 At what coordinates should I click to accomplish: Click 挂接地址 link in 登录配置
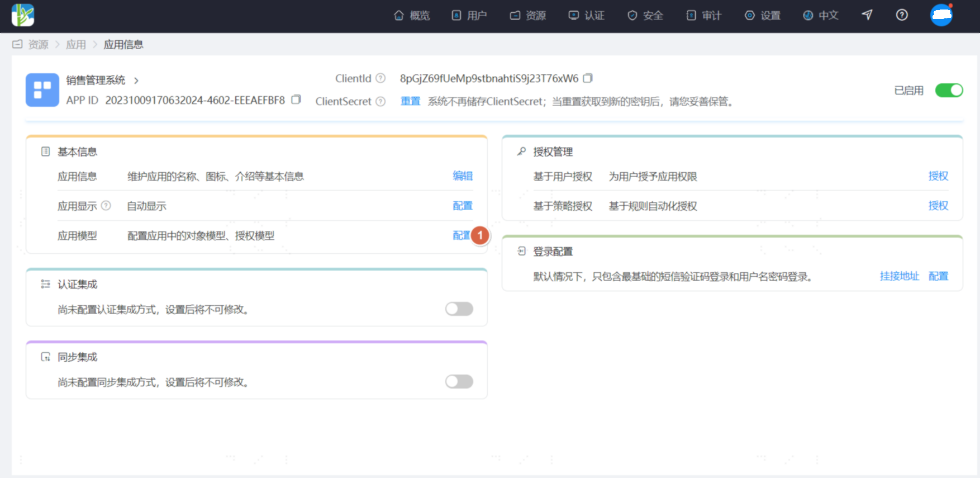(900, 276)
